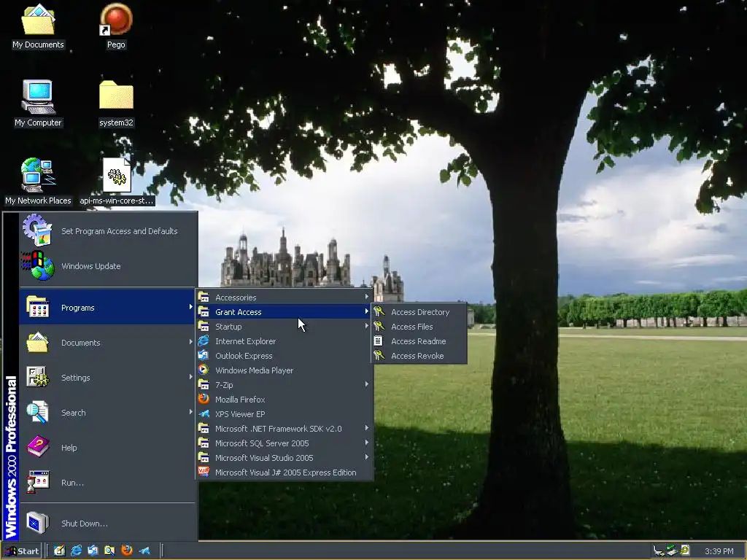Click Show Desktop in Quick Launch

point(59,551)
